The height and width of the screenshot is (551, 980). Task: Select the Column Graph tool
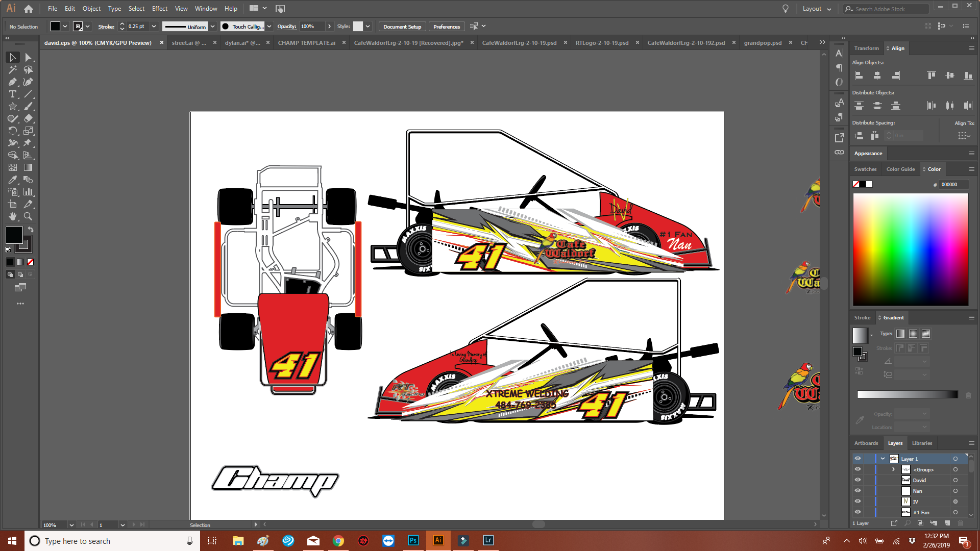tap(28, 192)
